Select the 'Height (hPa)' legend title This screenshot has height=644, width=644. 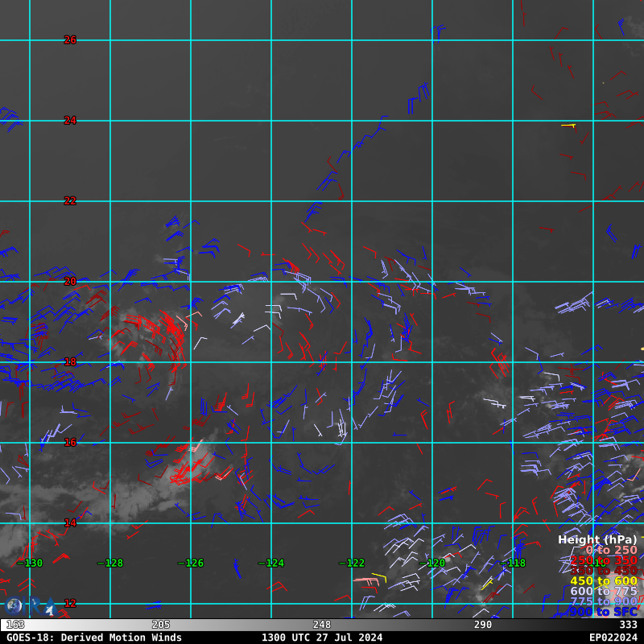(x=597, y=539)
